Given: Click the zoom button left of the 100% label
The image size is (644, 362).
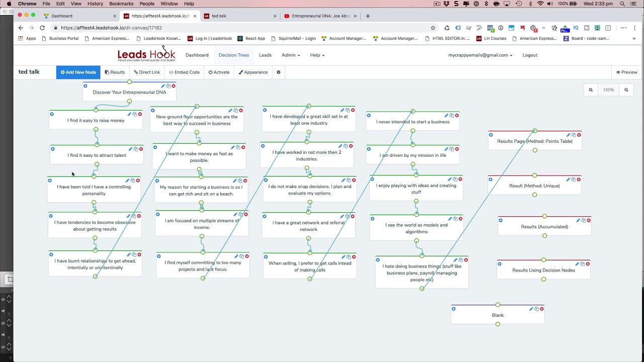Looking at the screenshot, I should point(591,90).
